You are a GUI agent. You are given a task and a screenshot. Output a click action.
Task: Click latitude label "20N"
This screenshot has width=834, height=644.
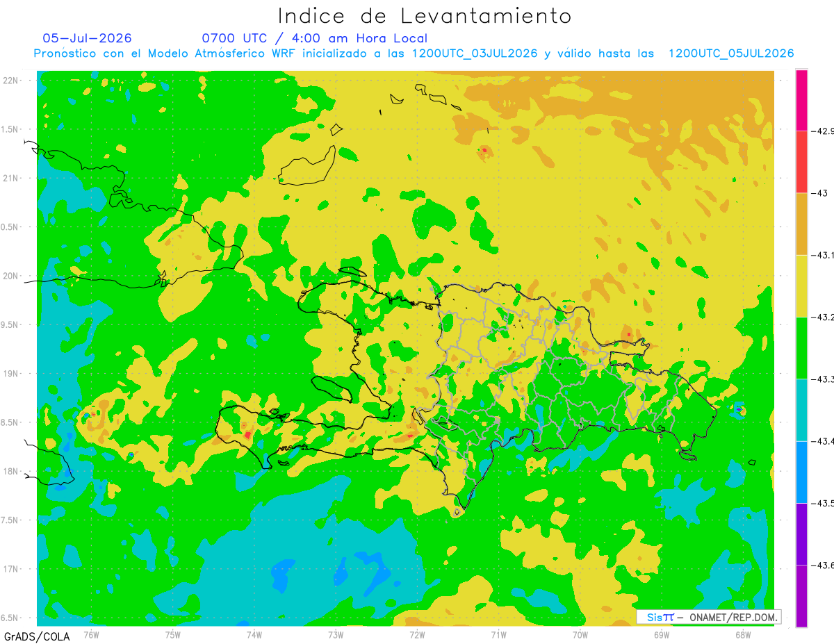point(10,276)
